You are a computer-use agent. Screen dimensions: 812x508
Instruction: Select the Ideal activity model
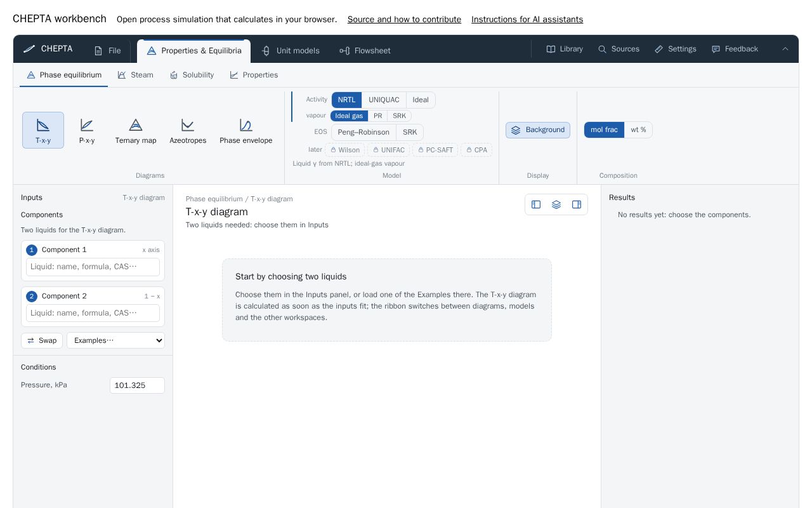421,100
